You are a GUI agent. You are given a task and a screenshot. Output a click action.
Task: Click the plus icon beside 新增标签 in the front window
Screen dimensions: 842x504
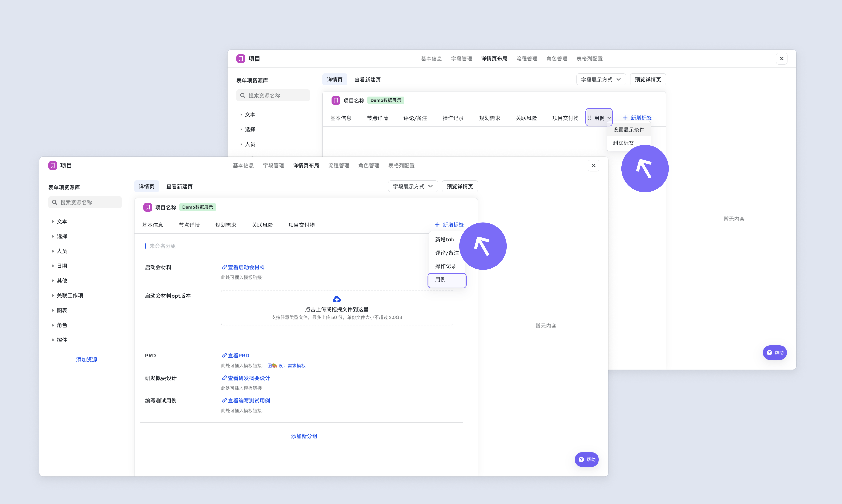click(437, 225)
